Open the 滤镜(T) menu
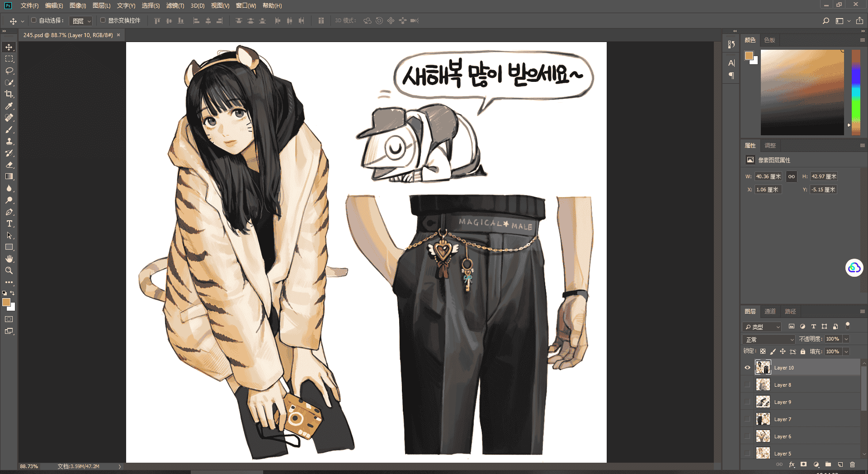The image size is (868, 474). (x=175, y=5)
